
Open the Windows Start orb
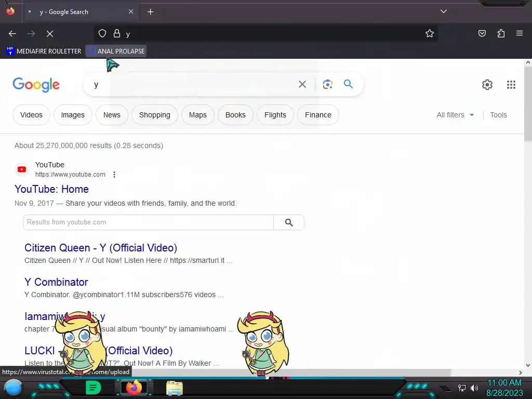tap(14, 388)
